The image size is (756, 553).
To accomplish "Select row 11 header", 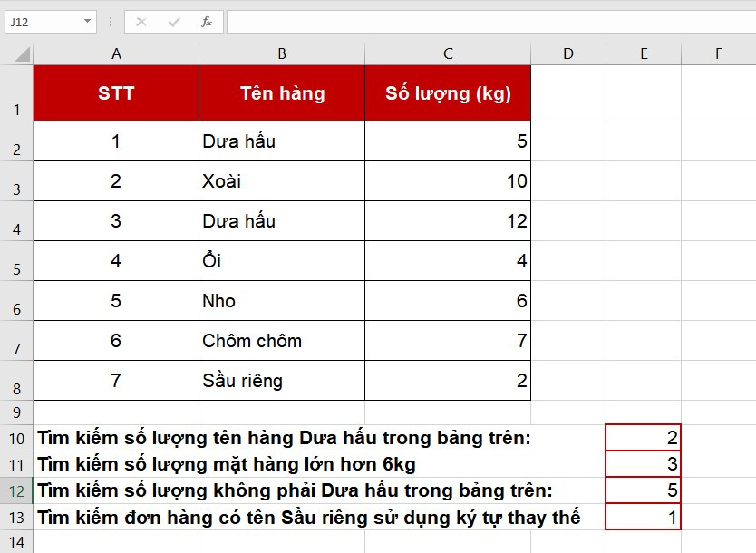I will (x=16, y=464).
